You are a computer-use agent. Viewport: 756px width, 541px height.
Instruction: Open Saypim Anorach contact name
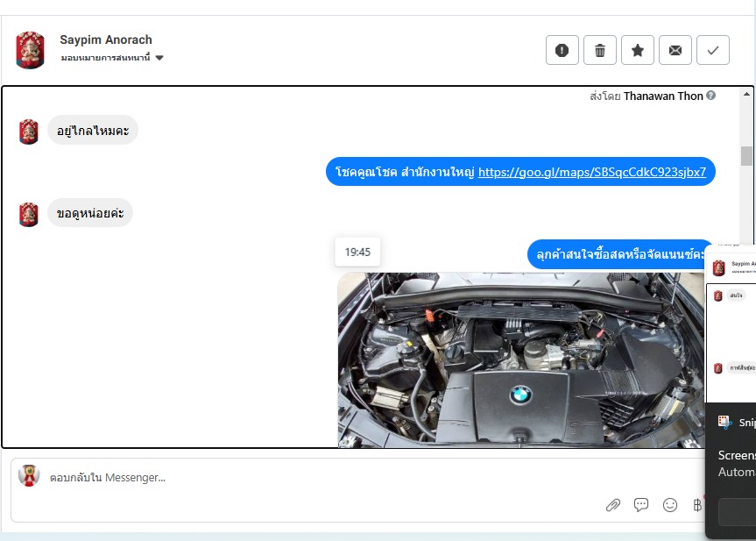pyautogui.click(x=106, y=39)
